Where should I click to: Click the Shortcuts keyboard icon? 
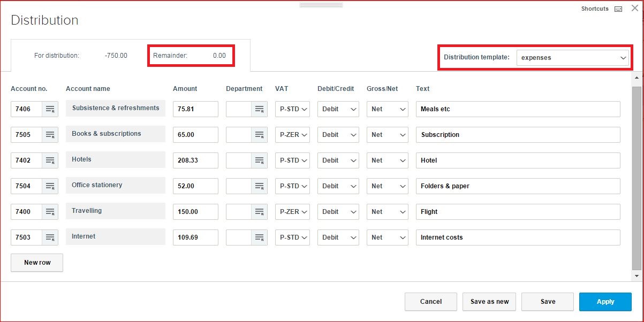pyautogui.click(x=618, y=9)
